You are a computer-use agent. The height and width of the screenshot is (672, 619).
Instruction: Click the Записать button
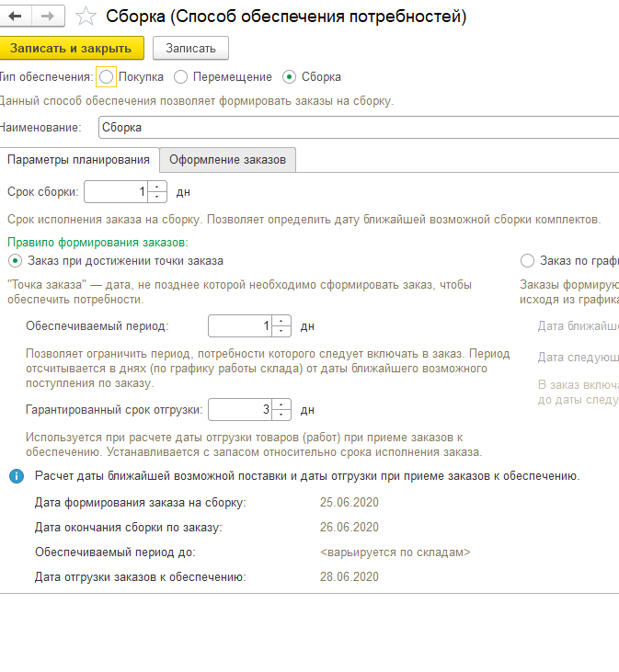pos(190,48)
